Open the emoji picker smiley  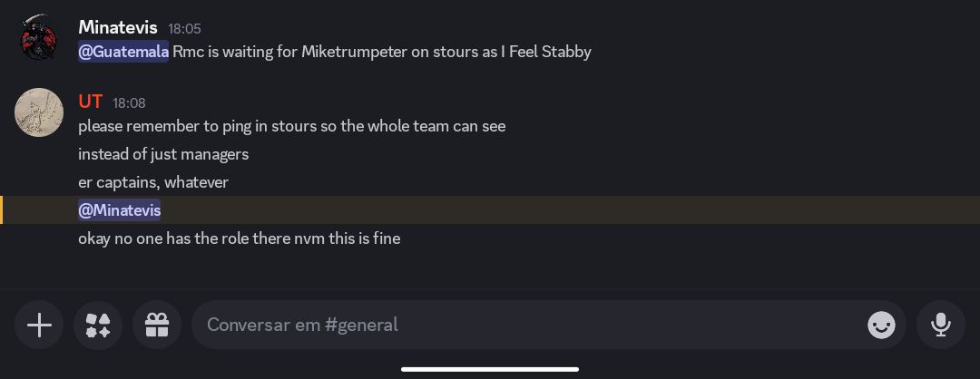(x=881, y=325)
